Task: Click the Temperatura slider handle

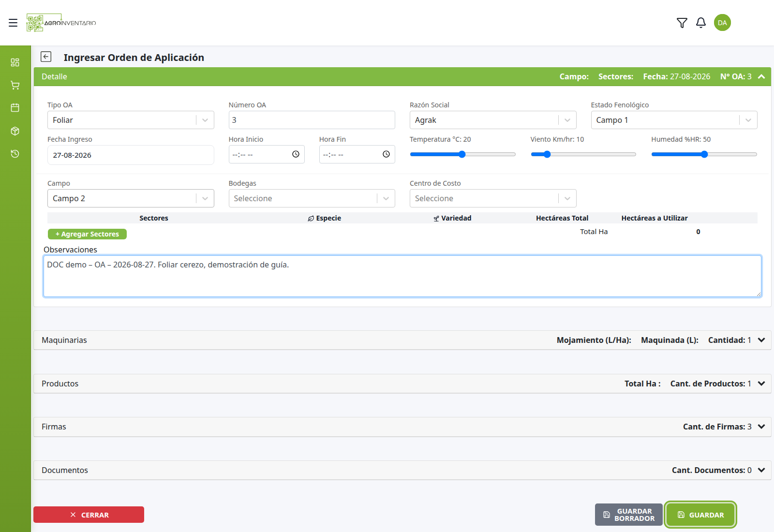Action: click(x=462, y=154)
